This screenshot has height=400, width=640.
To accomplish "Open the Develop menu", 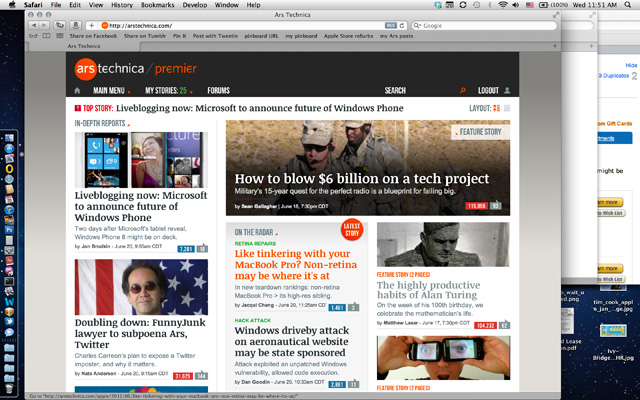I will (x=195, y=5).
